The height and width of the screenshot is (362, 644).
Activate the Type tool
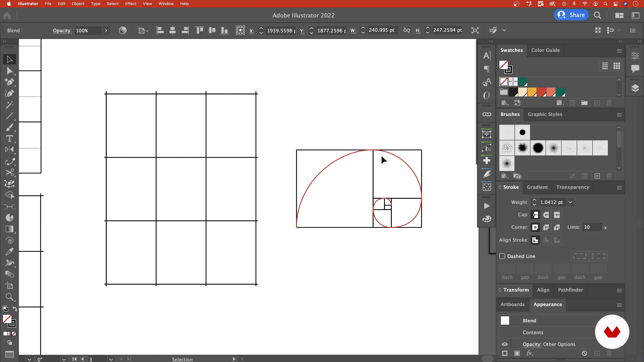point(10,138)
